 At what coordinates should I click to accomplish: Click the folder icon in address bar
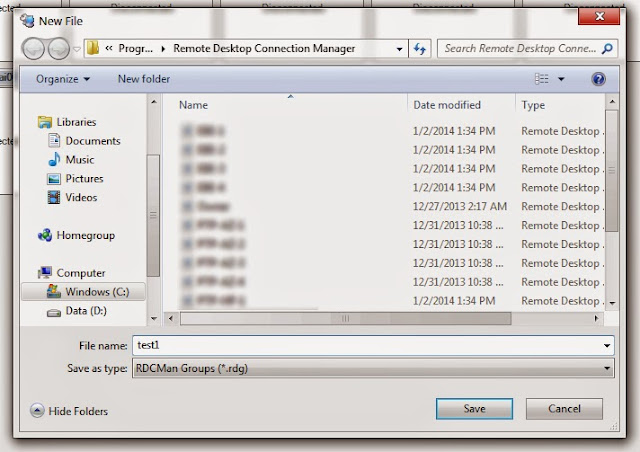coord(93,48)
